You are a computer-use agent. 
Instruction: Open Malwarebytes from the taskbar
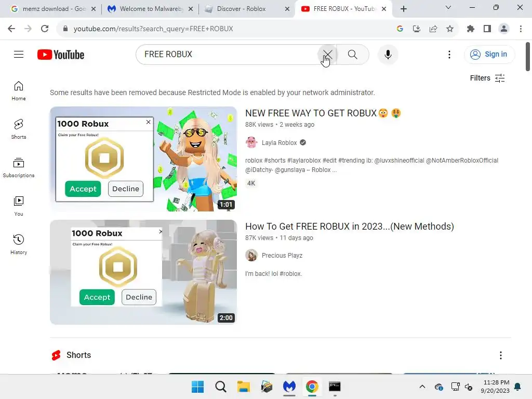click(x=289, y=387)
